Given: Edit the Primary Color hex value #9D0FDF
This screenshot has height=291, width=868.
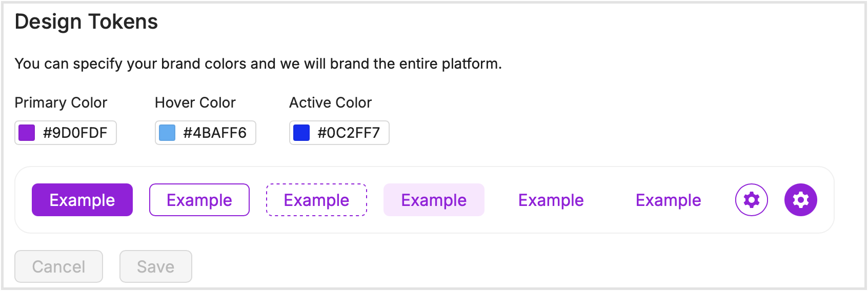Looking at the screenshot, I should [75, 133].
